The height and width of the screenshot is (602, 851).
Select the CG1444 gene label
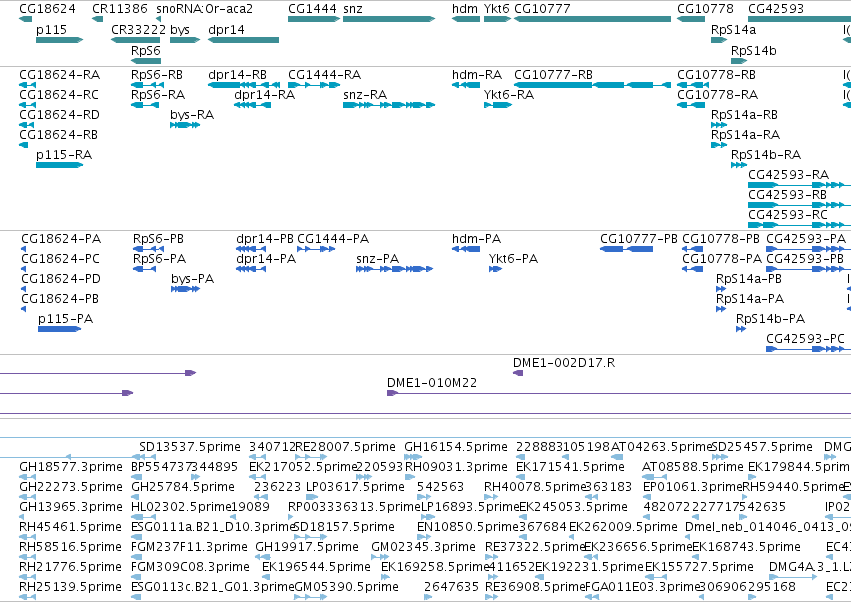tap(312, 9)
